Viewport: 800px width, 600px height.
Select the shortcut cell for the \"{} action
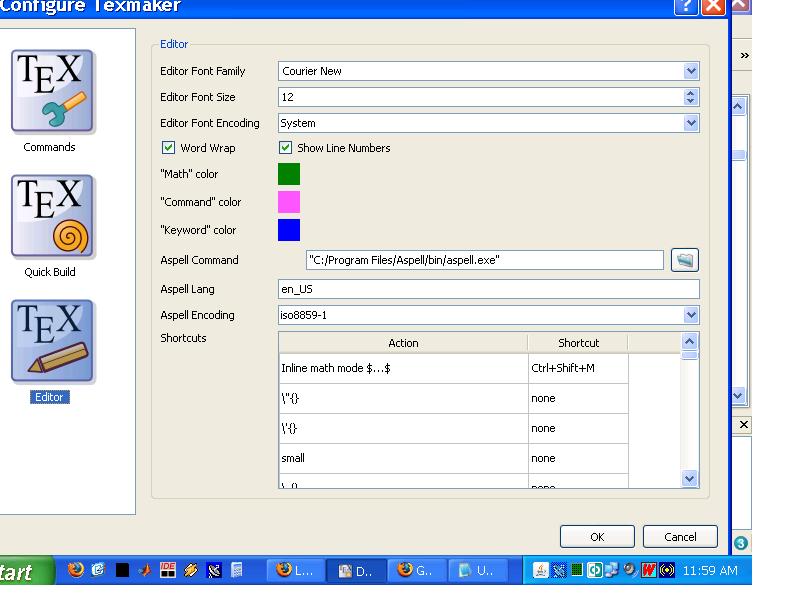[578, 398]
